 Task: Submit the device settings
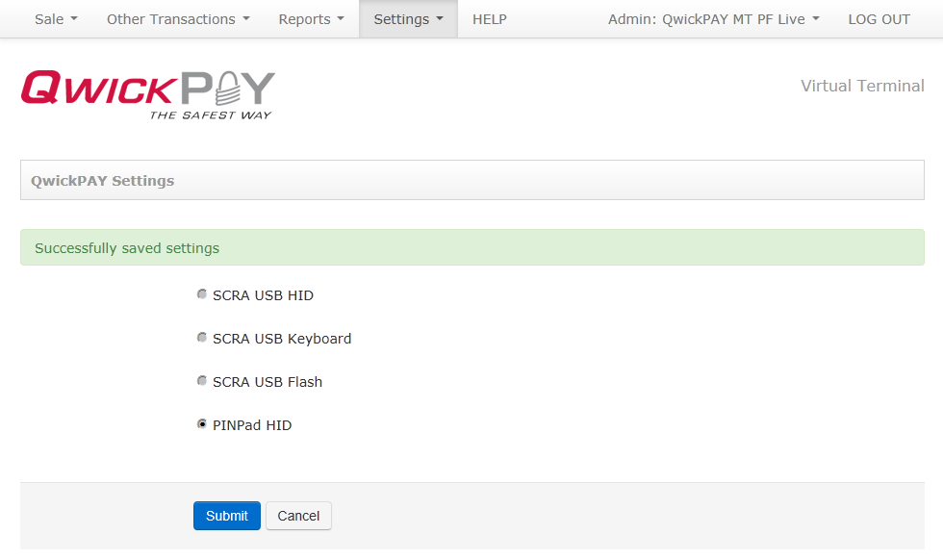tap(226, 516)
